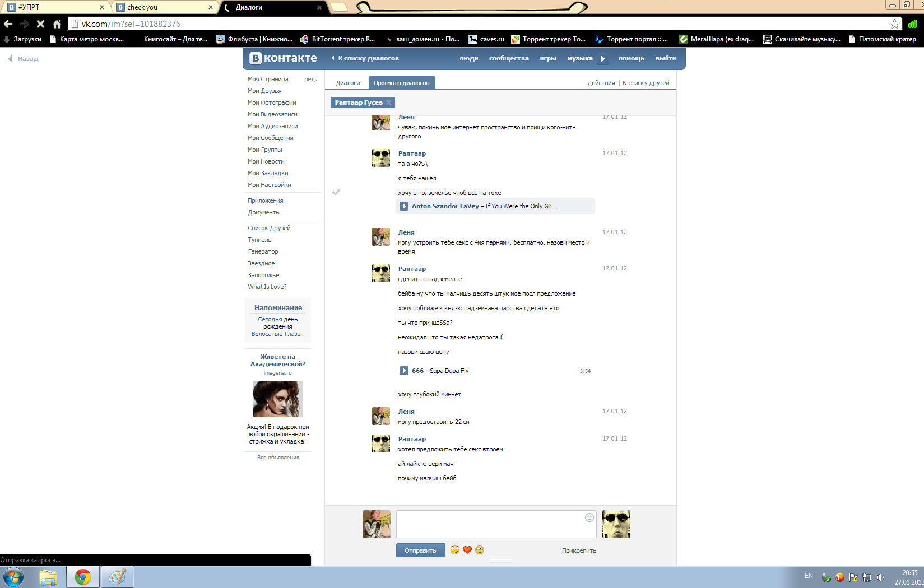Insert the grinning emoji right of the heart

pos(479,550)
